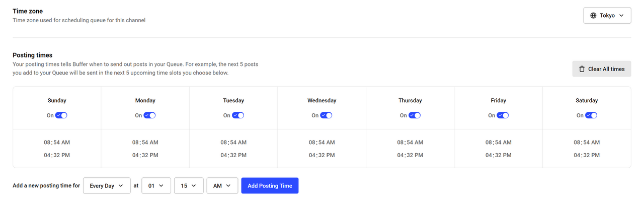Select Sunday's 08:54 AM time
Viewport: 644px width, 200px height.
click(57, 143)
